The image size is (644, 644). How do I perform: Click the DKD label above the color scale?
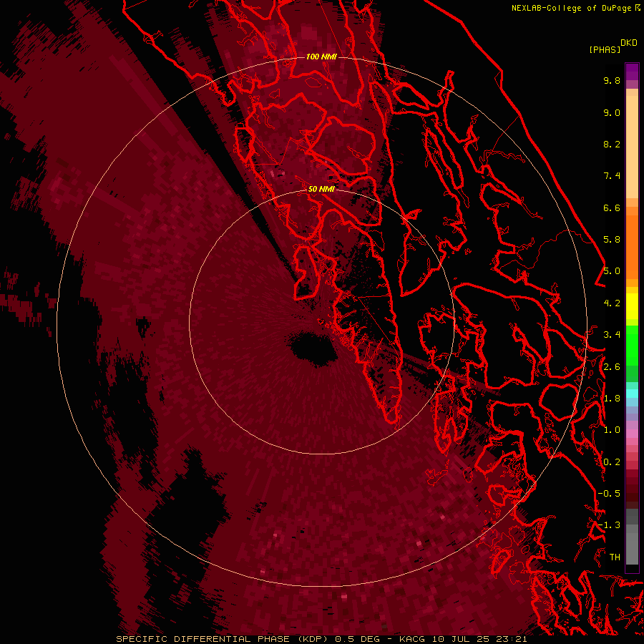coord(629,43)
